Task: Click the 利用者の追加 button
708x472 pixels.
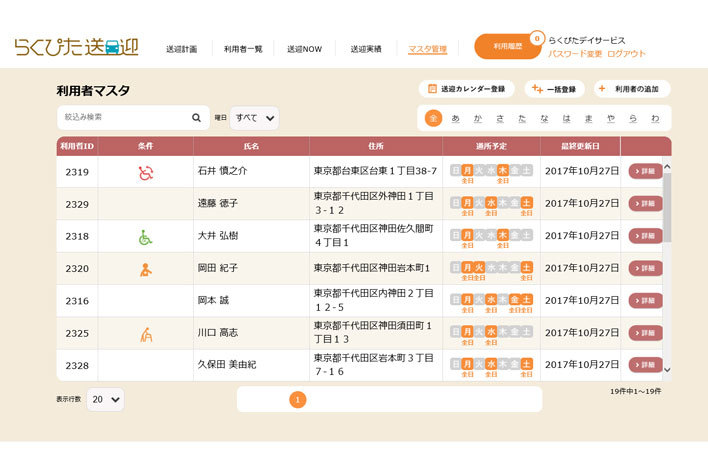Action: (632, 89)
